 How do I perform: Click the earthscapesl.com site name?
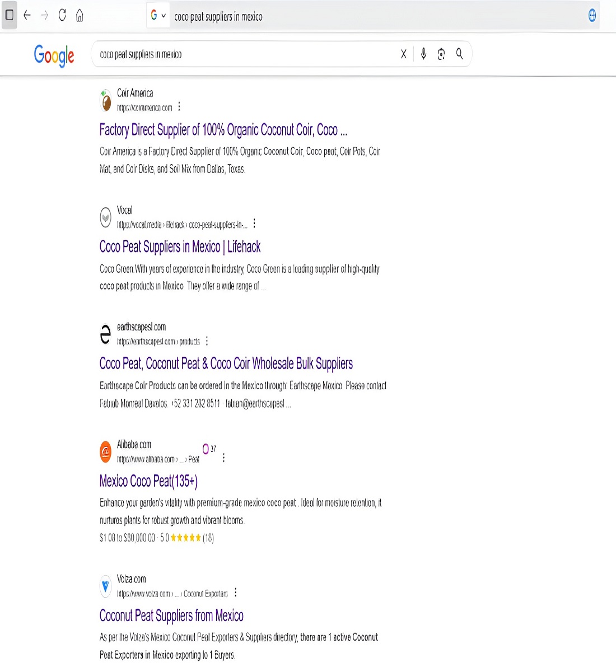click(141, 327)
